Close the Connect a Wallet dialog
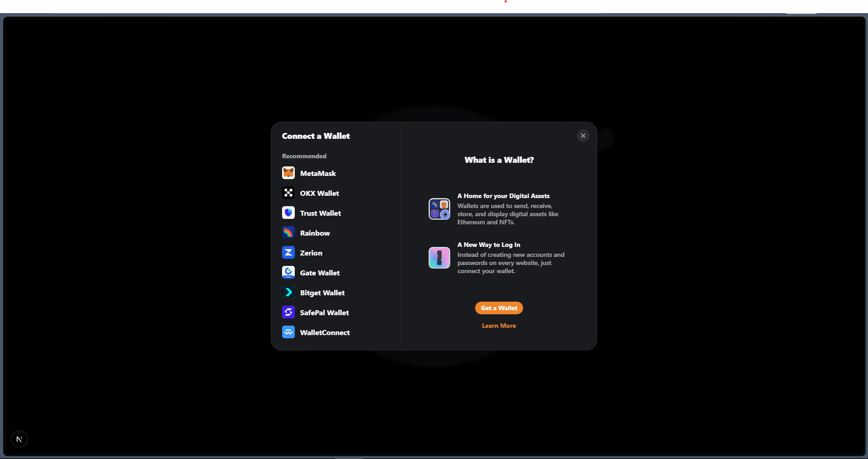The width and height of the screenshot is (868, 459). (583, 136)
